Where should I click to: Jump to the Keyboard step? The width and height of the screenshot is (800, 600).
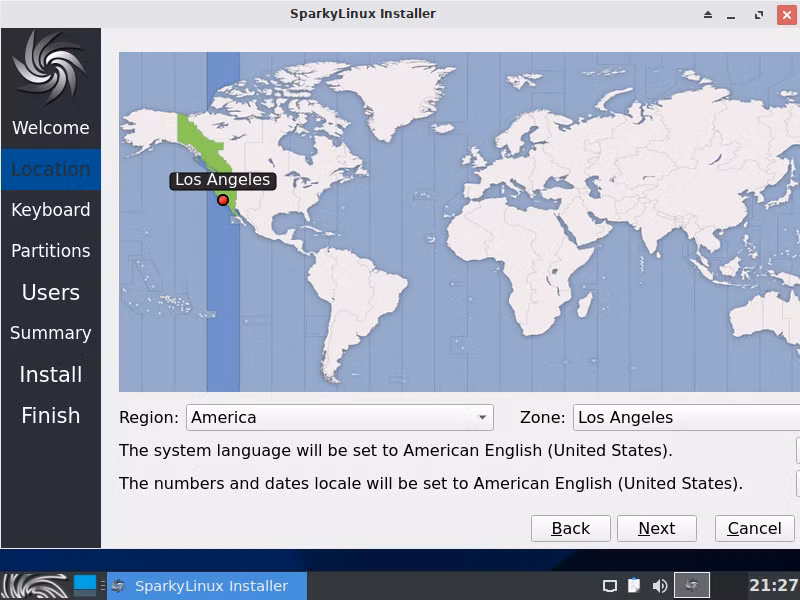[x=51, y=210]
